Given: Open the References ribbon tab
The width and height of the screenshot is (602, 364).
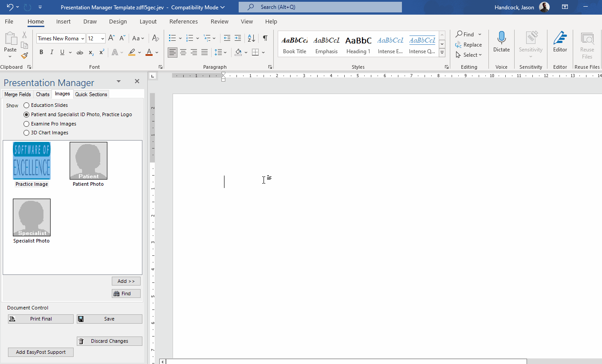Looking at the screenshot, I should (x=183, y=21).
